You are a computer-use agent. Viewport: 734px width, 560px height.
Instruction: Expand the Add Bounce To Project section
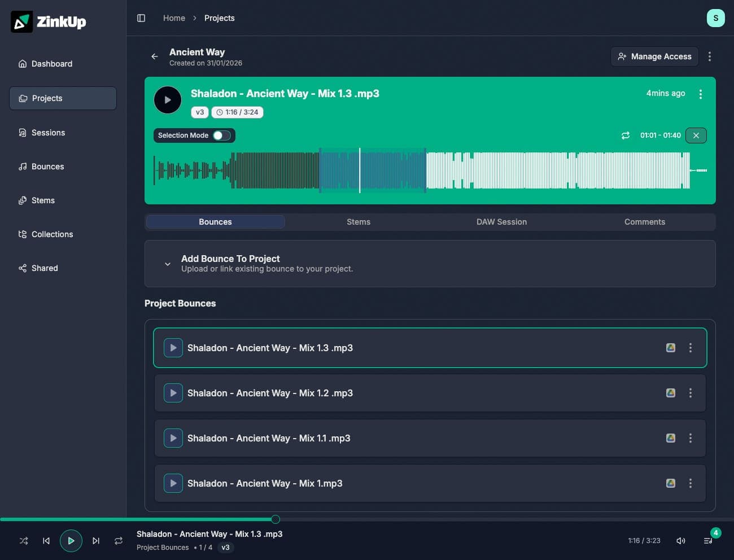point(168,264)
